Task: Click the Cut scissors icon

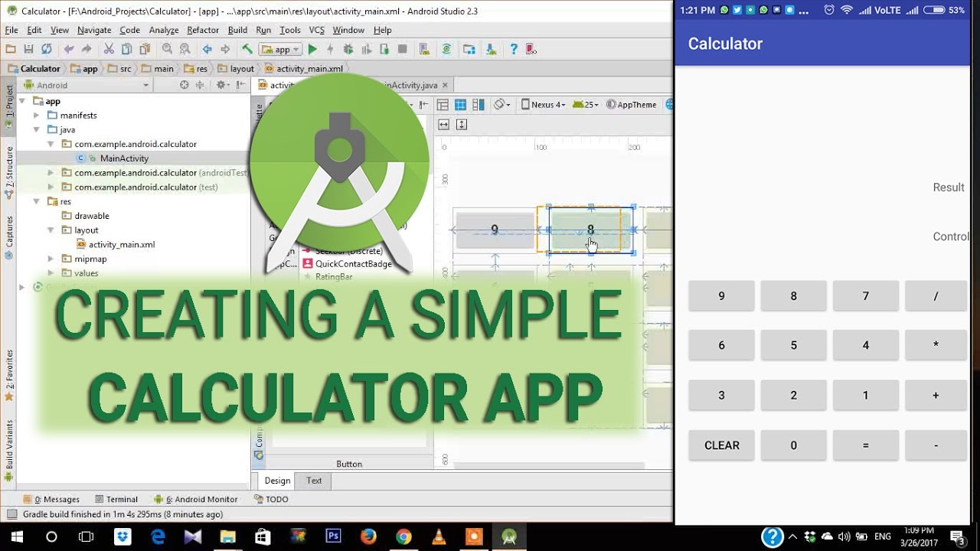Action: 109,49
